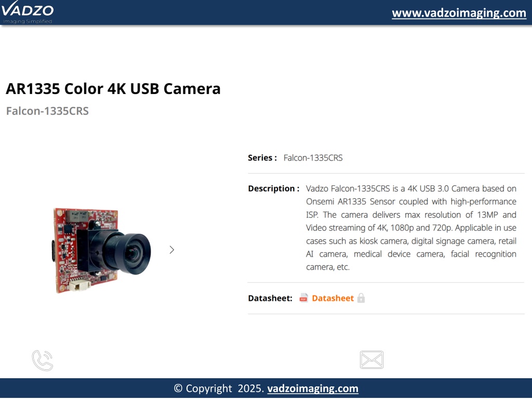Click the email envelope icon
Image resolution: width=532 pixels, height=399 pixels.
(371, 360)
